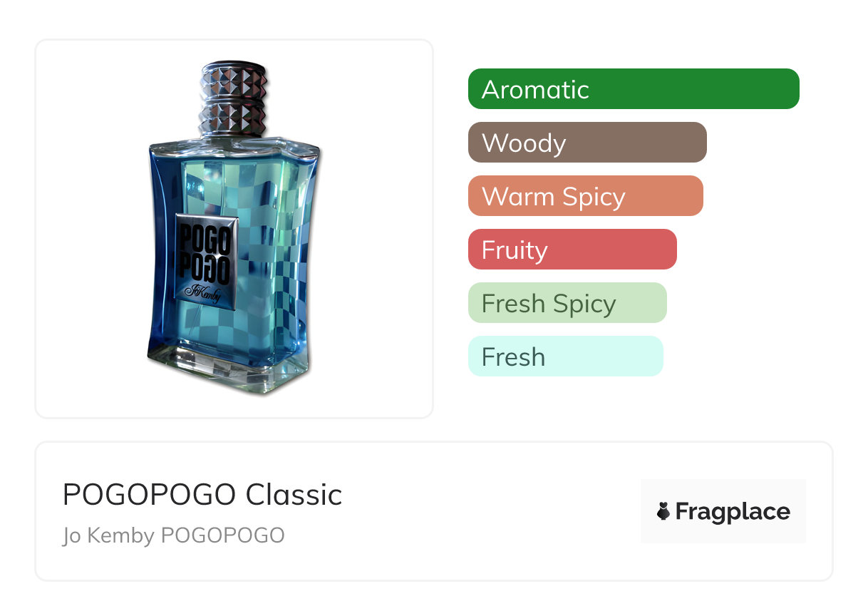Click the Fragplace brand name text
Viewport: 868px width, 616px height.
(x=733, y=512)
